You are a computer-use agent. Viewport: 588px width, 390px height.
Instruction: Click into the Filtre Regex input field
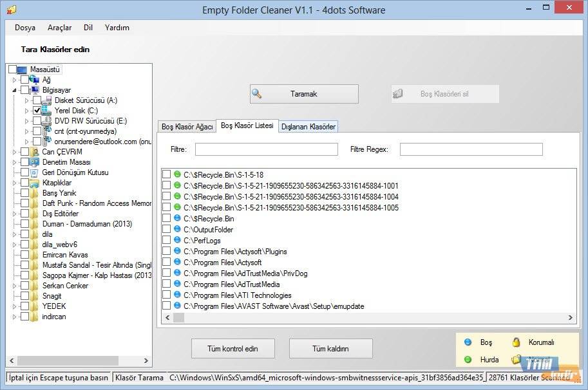(471, 149)
